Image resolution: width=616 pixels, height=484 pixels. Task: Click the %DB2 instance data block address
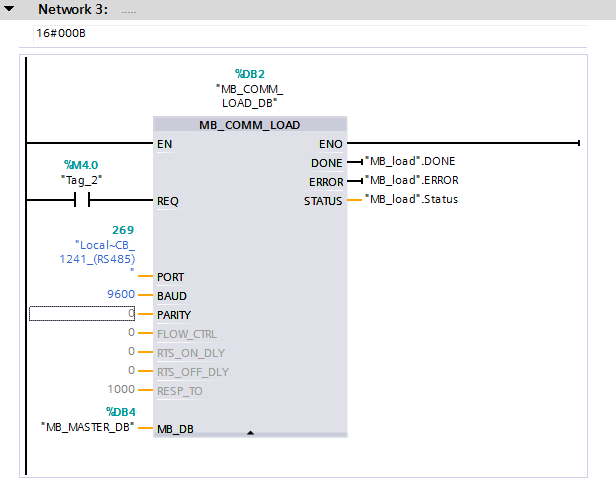pyautogui.click(x=250, y=74)
